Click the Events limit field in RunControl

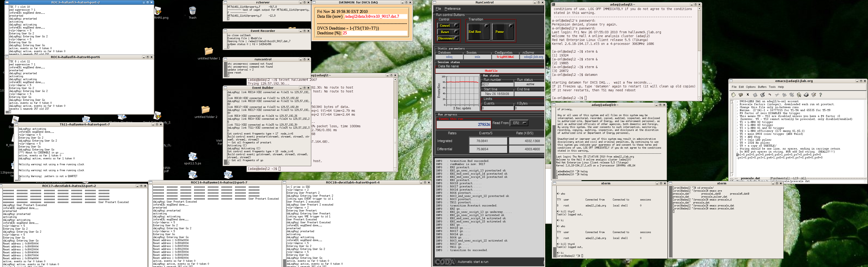[x=497, y=108]
